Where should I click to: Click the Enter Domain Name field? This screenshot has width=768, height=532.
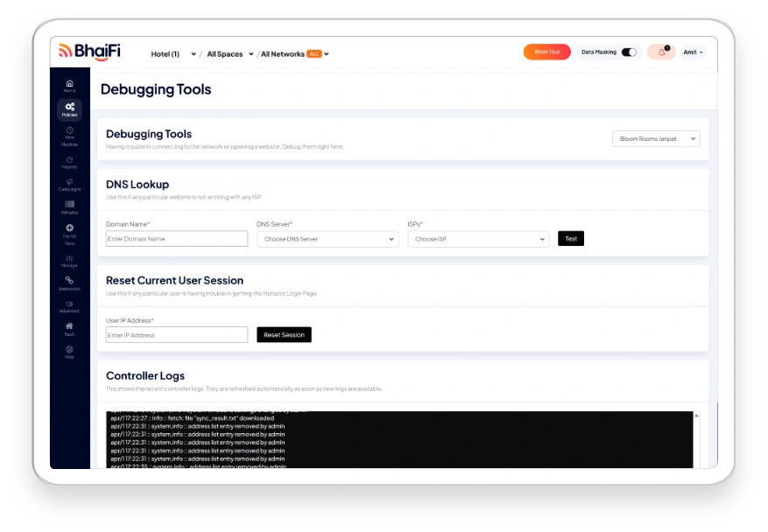click(177, 239)
